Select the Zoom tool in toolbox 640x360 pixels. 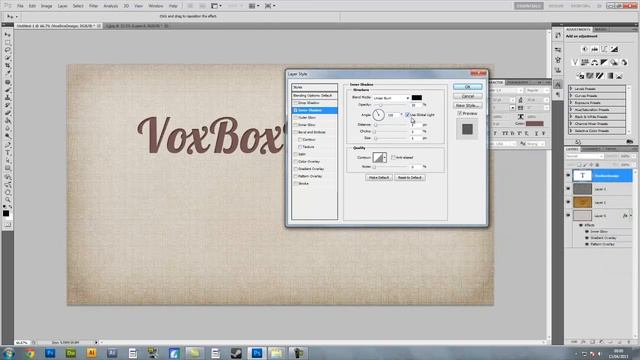[x=7, y=200]
